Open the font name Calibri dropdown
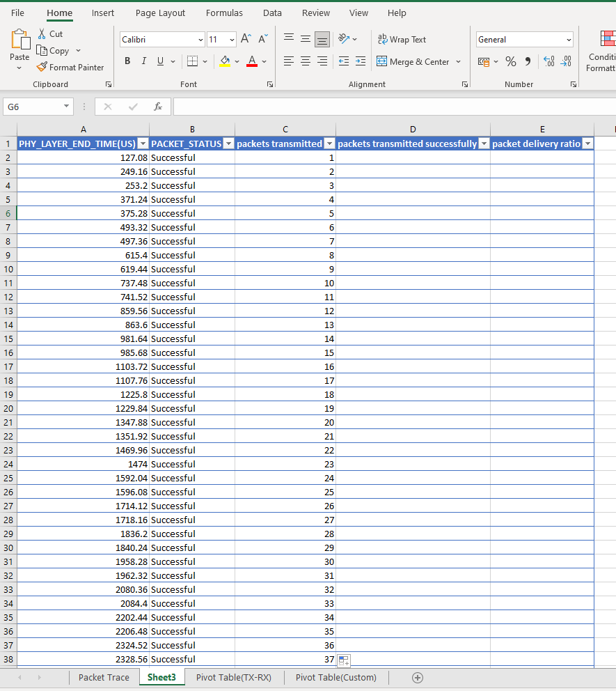The height and width of the screenshot is (691, 616). coord(200,40)
